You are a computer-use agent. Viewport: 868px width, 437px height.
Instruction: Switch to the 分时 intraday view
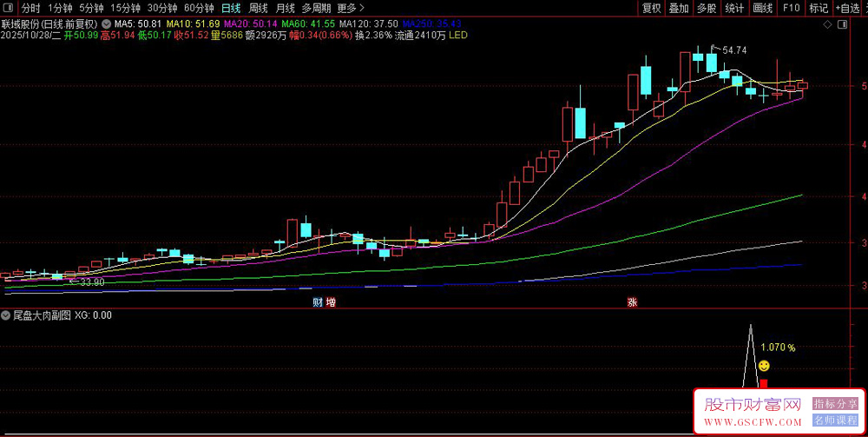[x=30, y=8]
